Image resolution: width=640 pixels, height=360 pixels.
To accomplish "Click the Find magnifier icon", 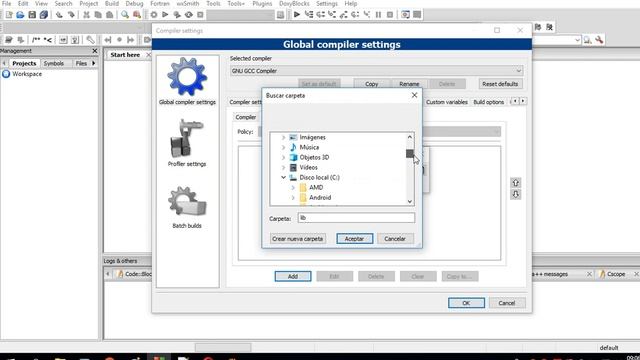I will [x=125, y=15].
